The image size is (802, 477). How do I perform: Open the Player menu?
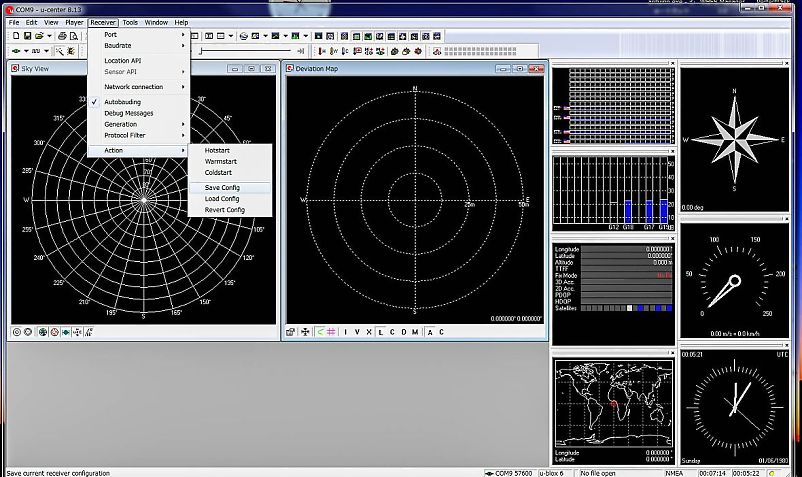pyautogui.click(x=74, y=22)
